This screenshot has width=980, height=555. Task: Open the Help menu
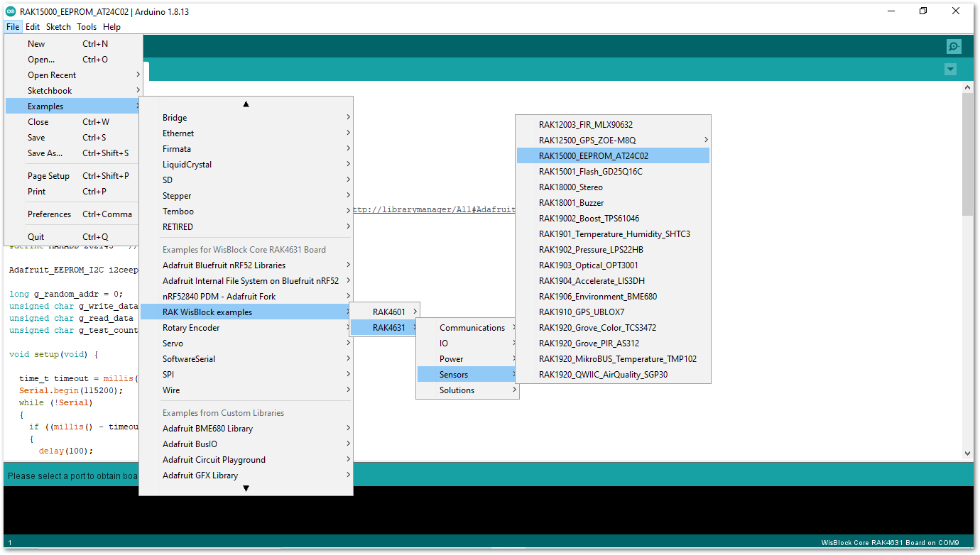tap(111, 27)
